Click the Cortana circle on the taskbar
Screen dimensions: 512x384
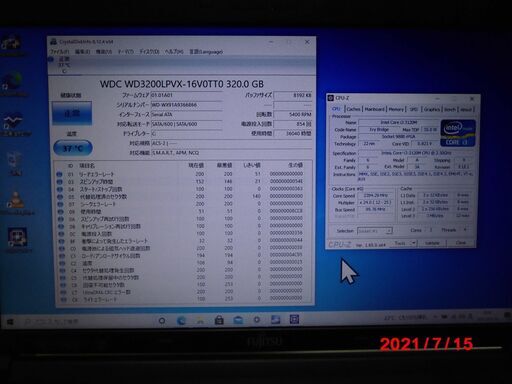(x=162, y=321)
